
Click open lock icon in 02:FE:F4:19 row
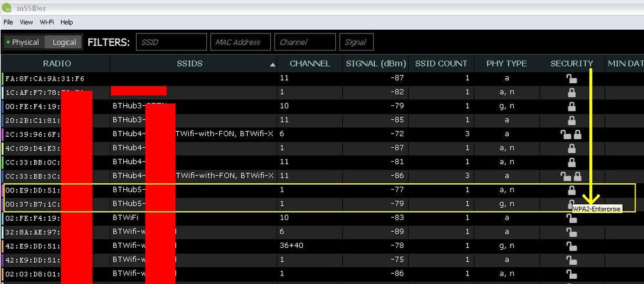coord(571,218)
